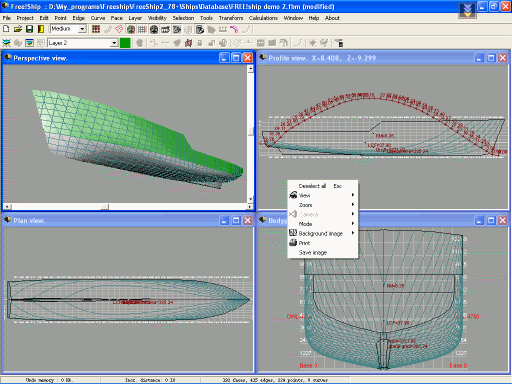Open the Help menu
Viewport: 512px width, 384px height.
coord(314,18)
